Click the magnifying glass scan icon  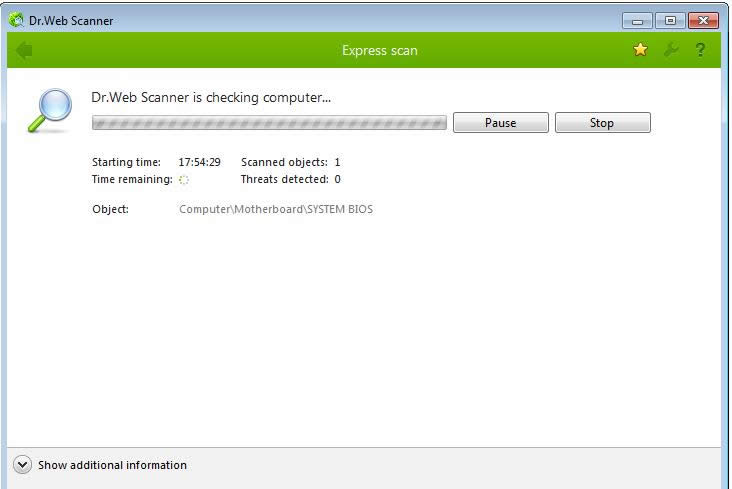coord(50,110)
